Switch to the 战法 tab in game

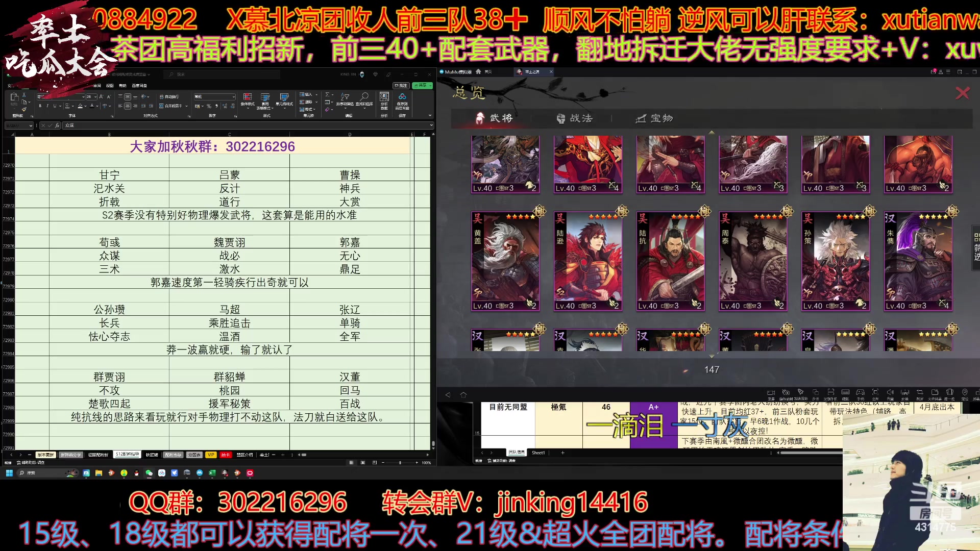click(574, 118)
